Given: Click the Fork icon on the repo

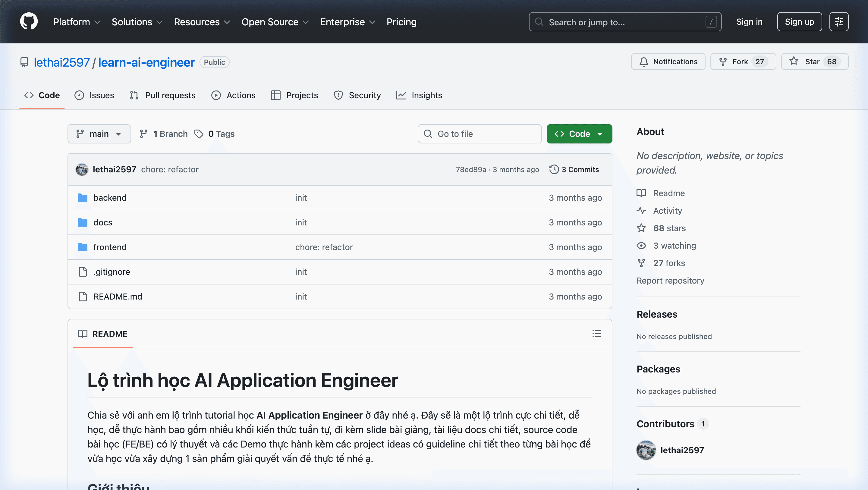Looking at the screenshot, I should tap(724, 61).
